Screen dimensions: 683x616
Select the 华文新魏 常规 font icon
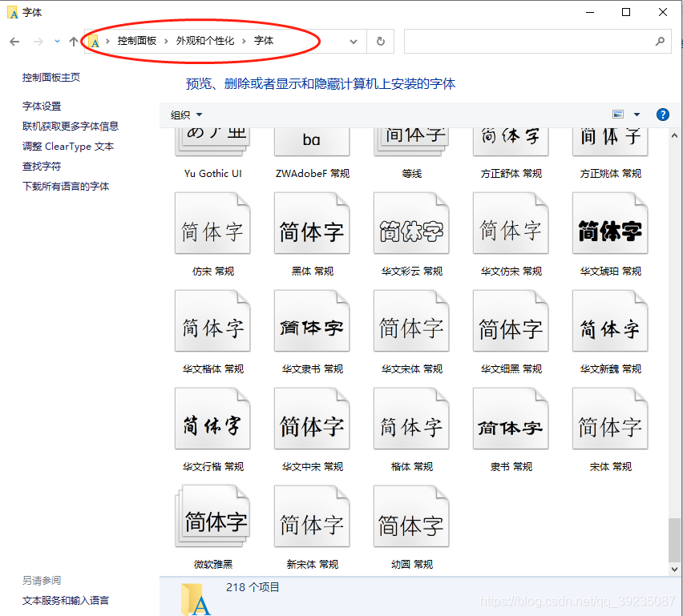[x=610, y=320]
